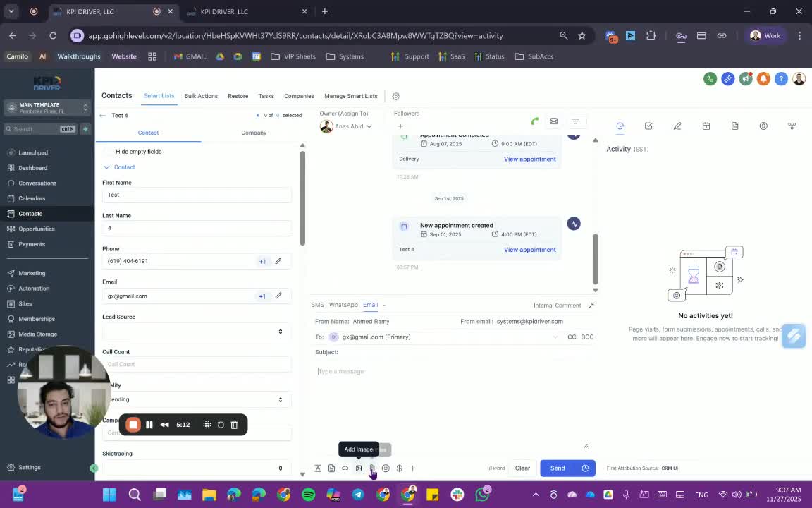Edit the phone number pencil icon
The image size is (812, 508).
(278, 261)
